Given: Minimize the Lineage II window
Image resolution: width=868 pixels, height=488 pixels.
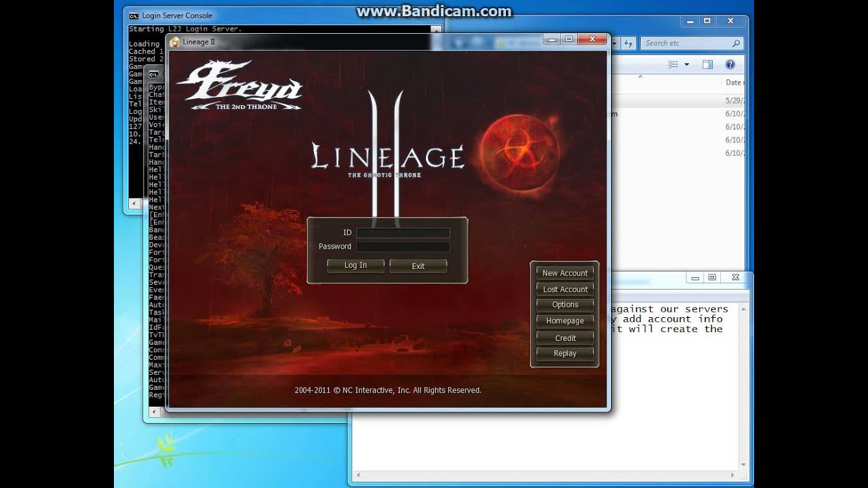Looking at the screenshot, I should click(x=553, y=39).
